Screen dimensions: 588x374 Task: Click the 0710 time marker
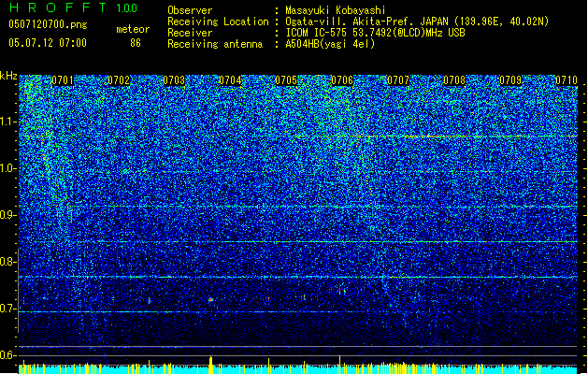pos(566,80)
